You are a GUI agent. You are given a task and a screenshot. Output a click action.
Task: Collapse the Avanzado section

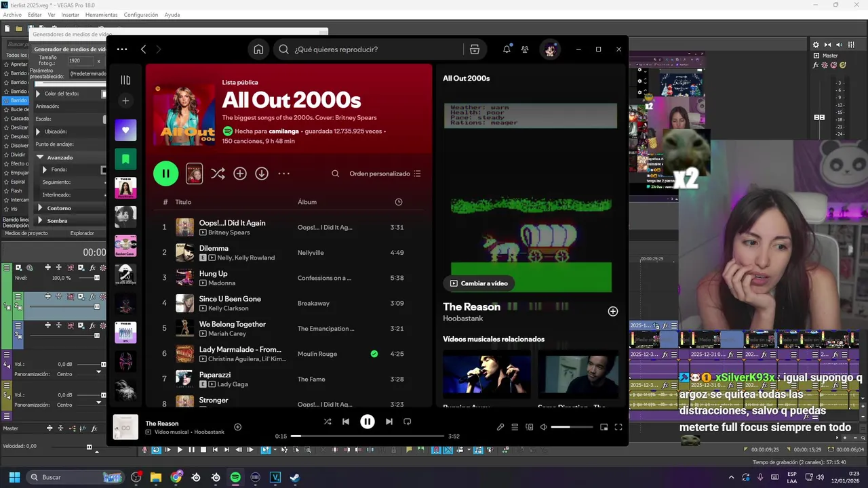coord(40,157)
